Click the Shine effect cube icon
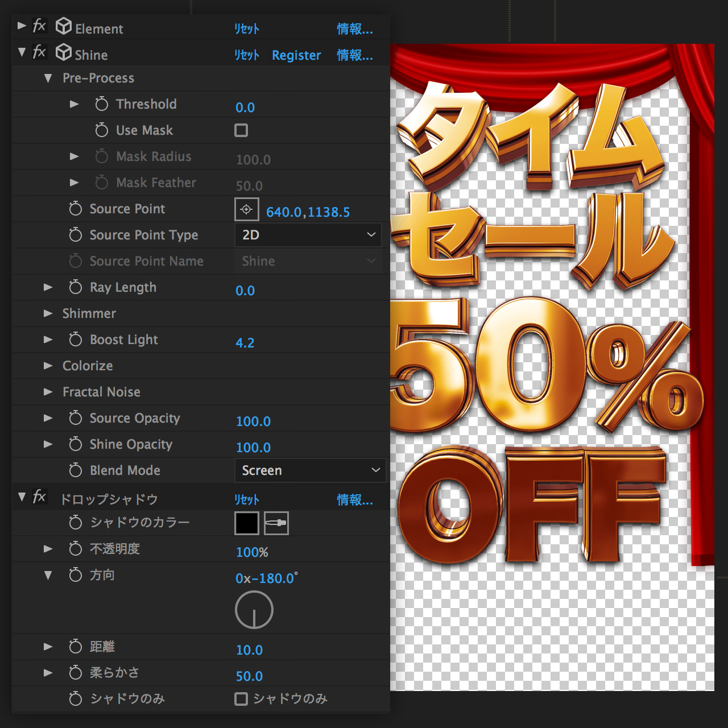This screenshot has width=728, height=728. (x=64, y=52)
